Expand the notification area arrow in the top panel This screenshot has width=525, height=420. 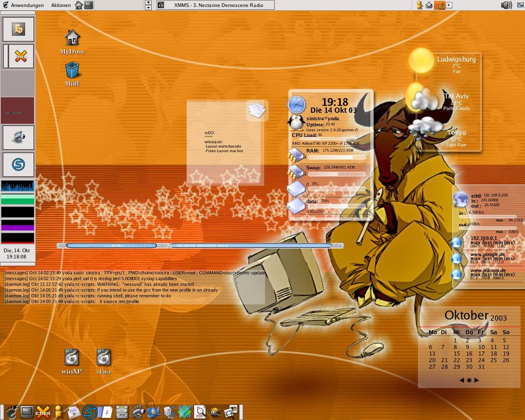[449, 5]
